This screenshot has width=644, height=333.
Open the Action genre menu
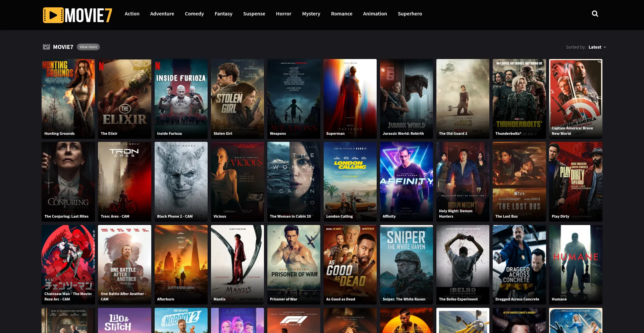[132, 14]
